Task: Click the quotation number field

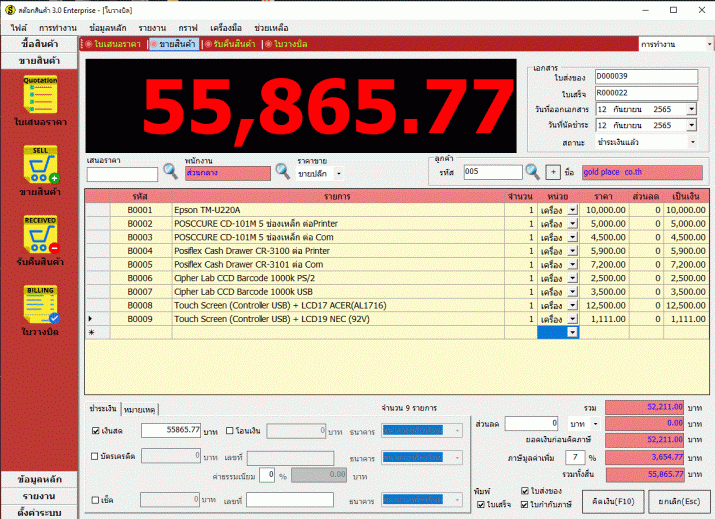Action: 122,174
